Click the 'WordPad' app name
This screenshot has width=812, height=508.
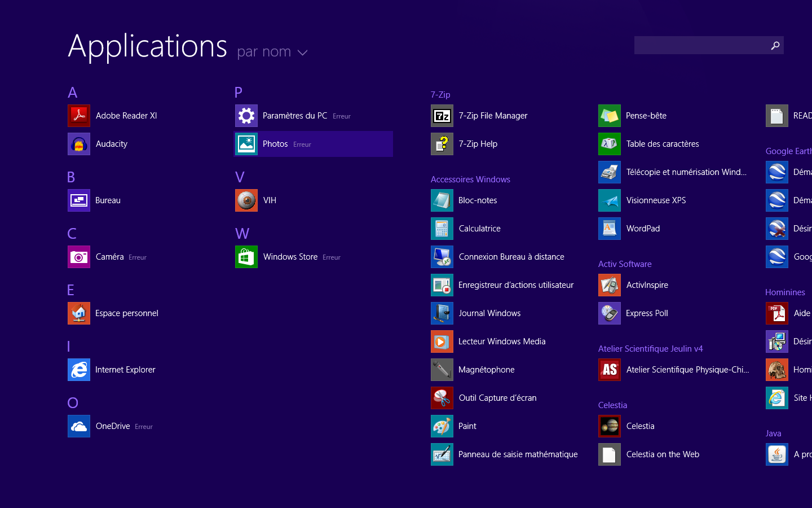[x=643, y=229]
